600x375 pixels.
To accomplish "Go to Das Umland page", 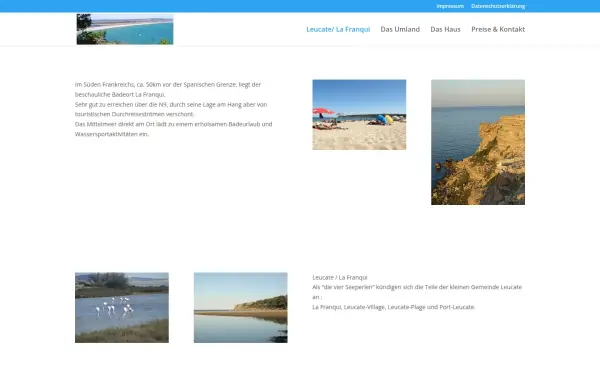I will (400, 29).
